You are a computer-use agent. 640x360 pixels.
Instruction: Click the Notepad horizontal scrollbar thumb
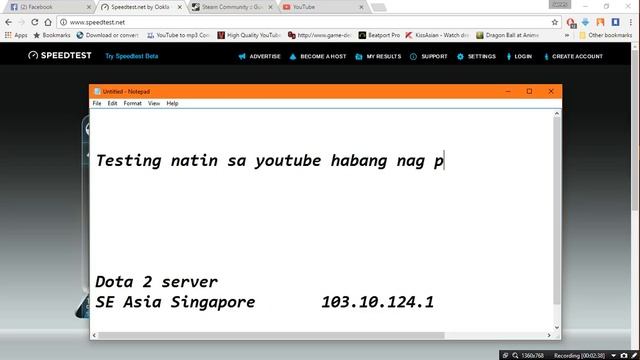coord(271,335)
